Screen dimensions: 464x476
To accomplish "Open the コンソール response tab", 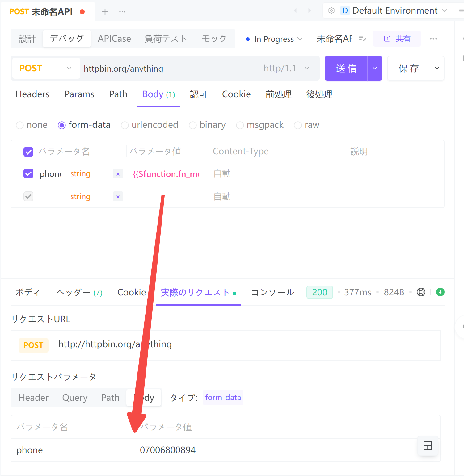I will (x=272, y=292).
